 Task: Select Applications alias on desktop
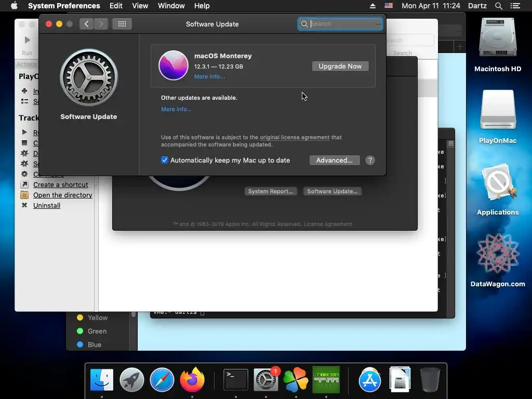[498, 182]
